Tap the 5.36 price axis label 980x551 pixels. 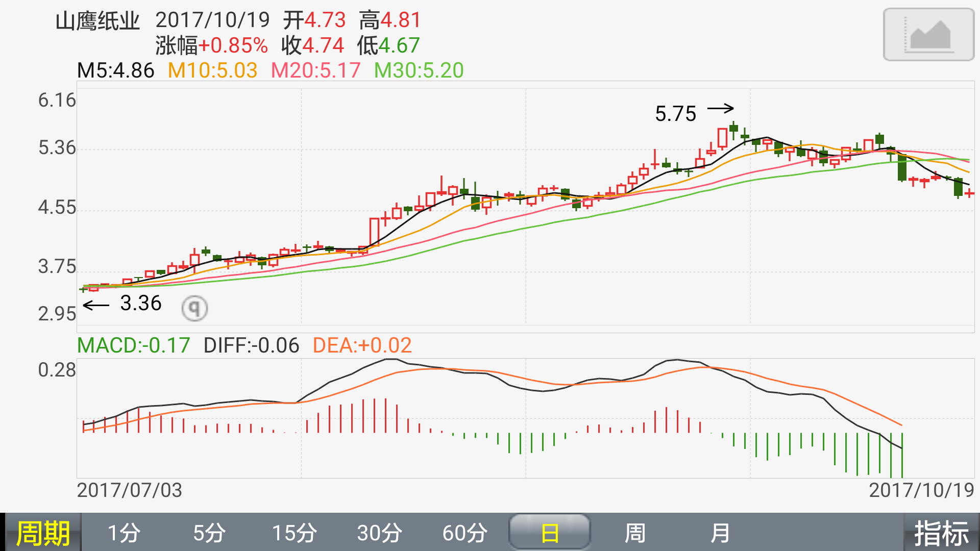[57, 148]
